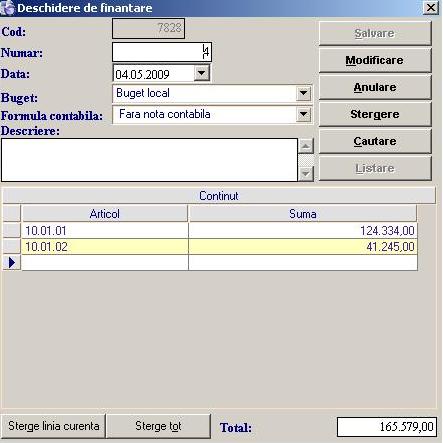Expand the Buget combo box
The image size is (443, 443).
303,93
